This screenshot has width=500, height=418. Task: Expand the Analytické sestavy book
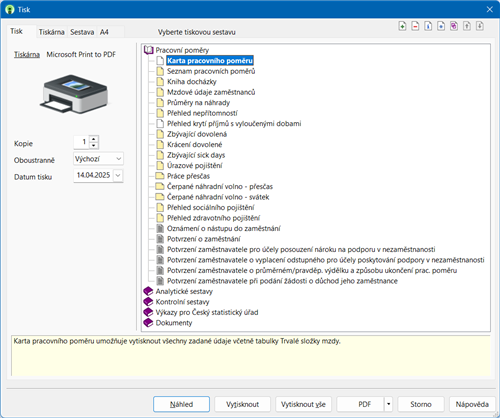point(148,291)
